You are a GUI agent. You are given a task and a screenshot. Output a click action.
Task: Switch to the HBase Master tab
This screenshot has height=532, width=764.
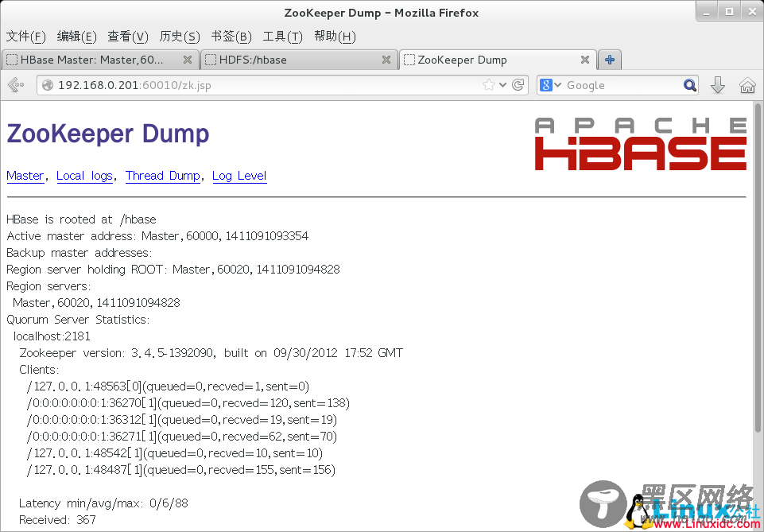point(100,60)
